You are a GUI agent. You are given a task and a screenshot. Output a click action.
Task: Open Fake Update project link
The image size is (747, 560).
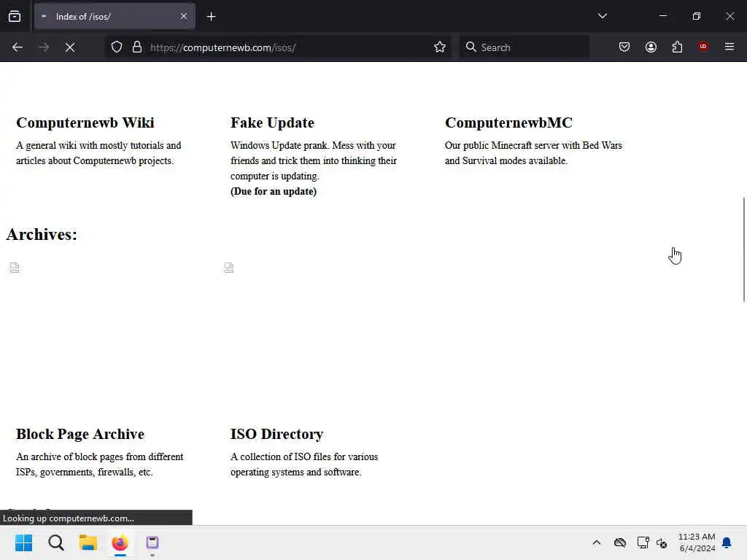[x=273, y=122]
